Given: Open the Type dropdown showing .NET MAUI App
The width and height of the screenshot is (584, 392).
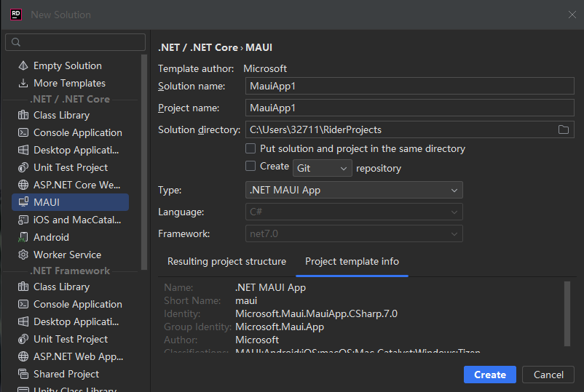Looking at the screenshot, I should [x=354, y=190].
